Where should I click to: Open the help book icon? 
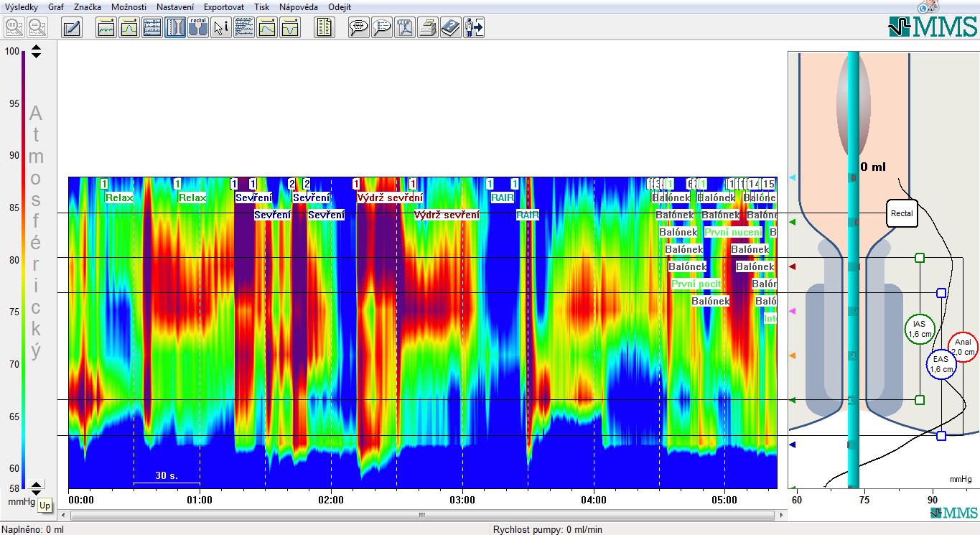tap(451, 28)
